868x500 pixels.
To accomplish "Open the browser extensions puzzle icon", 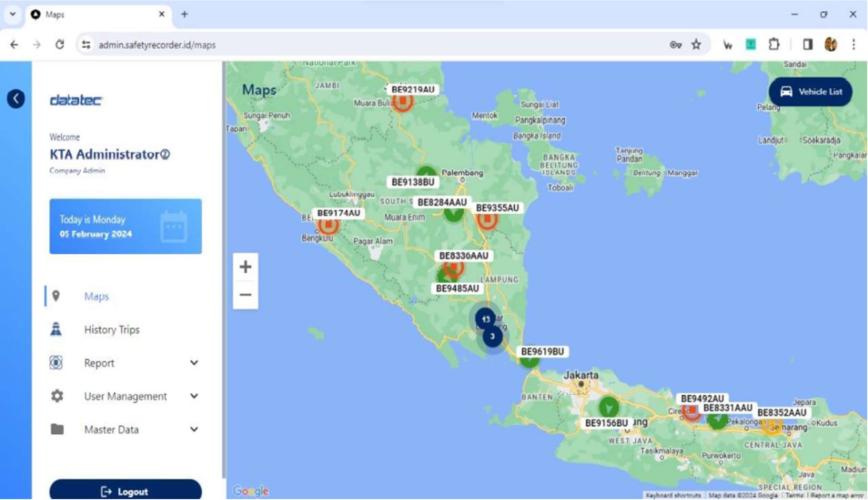I will 774,45.
